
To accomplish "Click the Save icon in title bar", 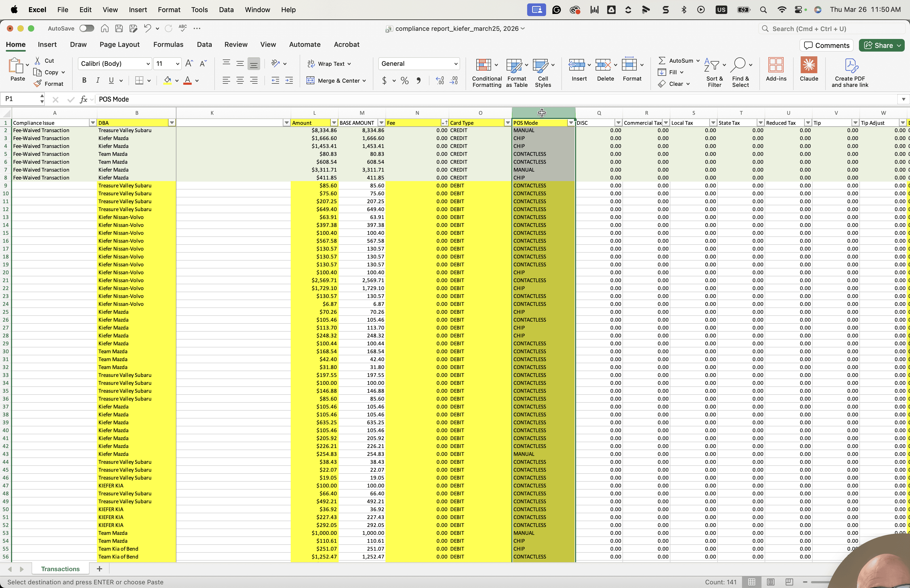I will tap(119, 28).
